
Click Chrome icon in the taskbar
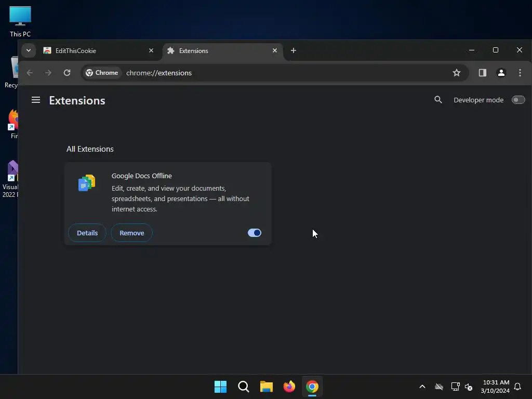click(x=312, y=387)
